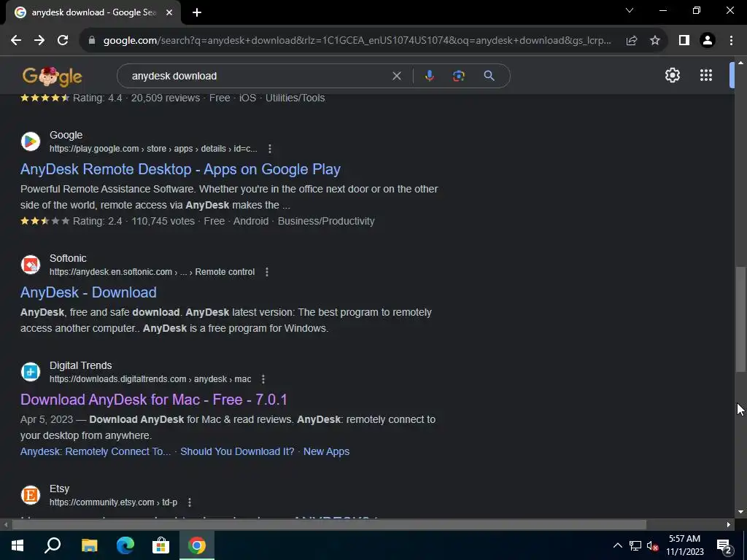Open the Chrome profile menu
Image resolution: width=747 pixels, height=560 pixels.
coord(708,41)
